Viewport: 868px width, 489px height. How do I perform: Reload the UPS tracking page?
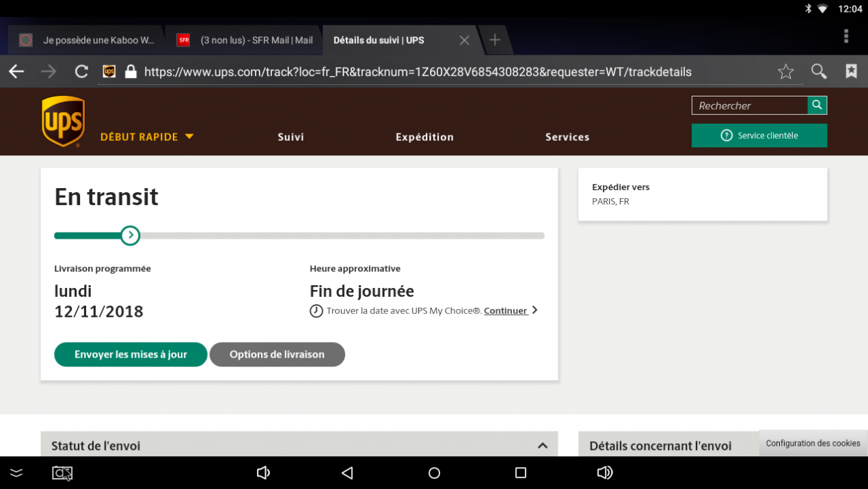click(81, 72)
